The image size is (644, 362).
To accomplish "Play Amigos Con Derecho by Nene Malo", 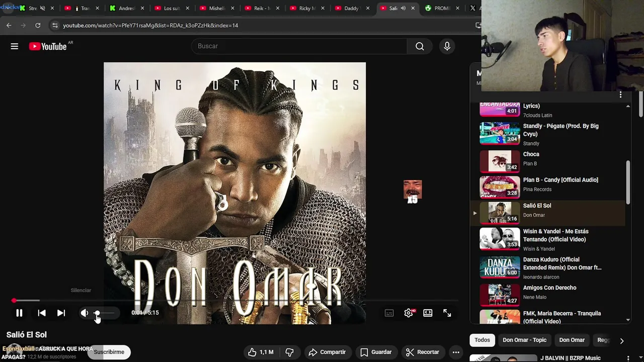I will (x=547, y=295).
